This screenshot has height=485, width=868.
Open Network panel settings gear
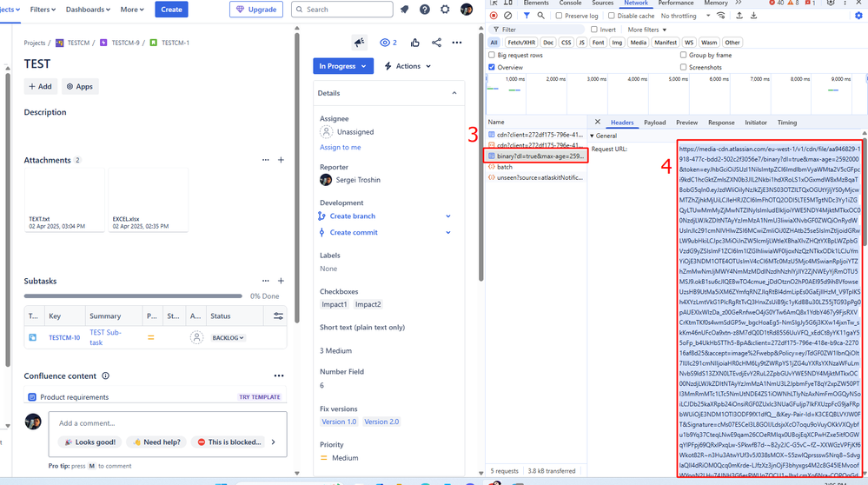858,16
